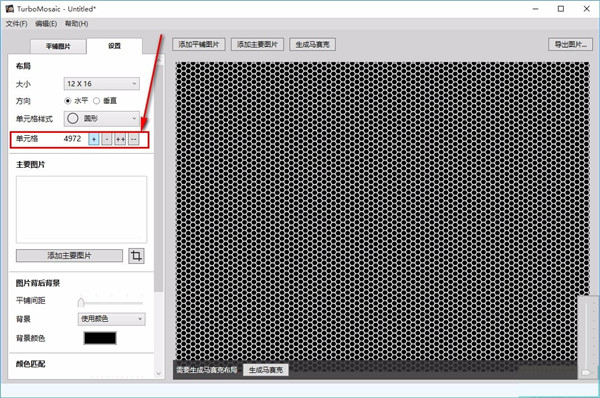600x398 pixels.
Task: Click the 平铺间距 spacing slider handle
Action: pyautogui.click(x=81, y=303)
